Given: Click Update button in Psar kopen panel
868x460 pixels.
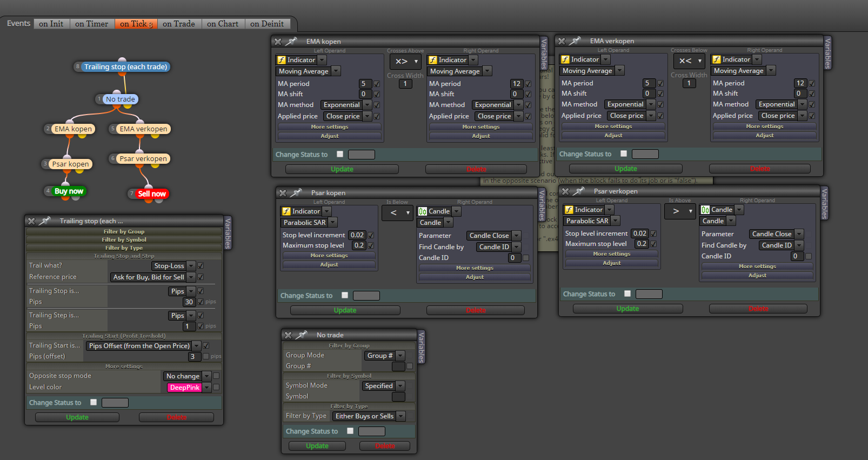Looking at the screenshot, I should (x=345, y=310).
